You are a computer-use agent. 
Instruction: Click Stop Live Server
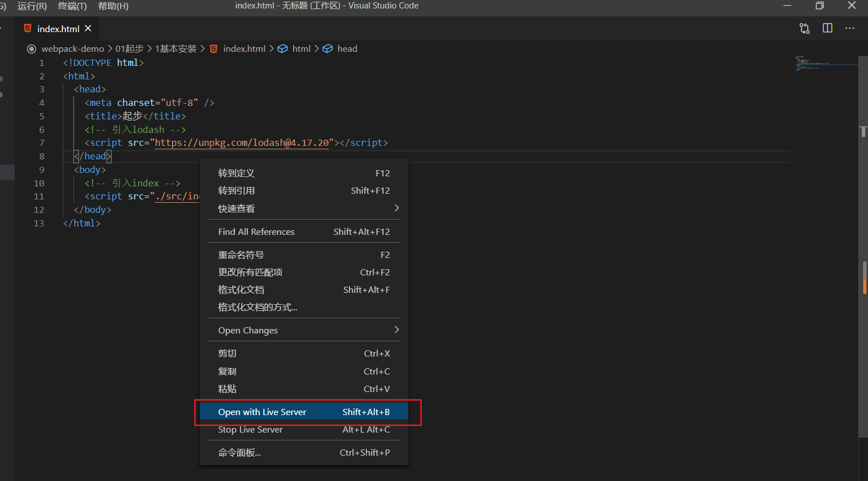[x=304, y=429]
